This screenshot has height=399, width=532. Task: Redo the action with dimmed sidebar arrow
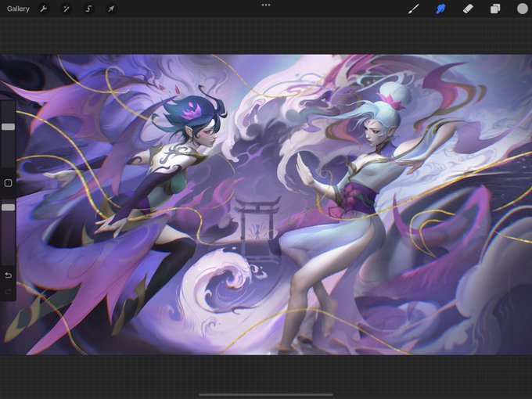point(8,292)
